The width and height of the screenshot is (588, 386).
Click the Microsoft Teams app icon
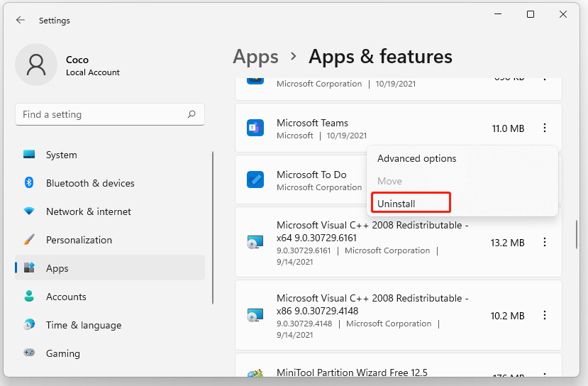coord(255,128)
